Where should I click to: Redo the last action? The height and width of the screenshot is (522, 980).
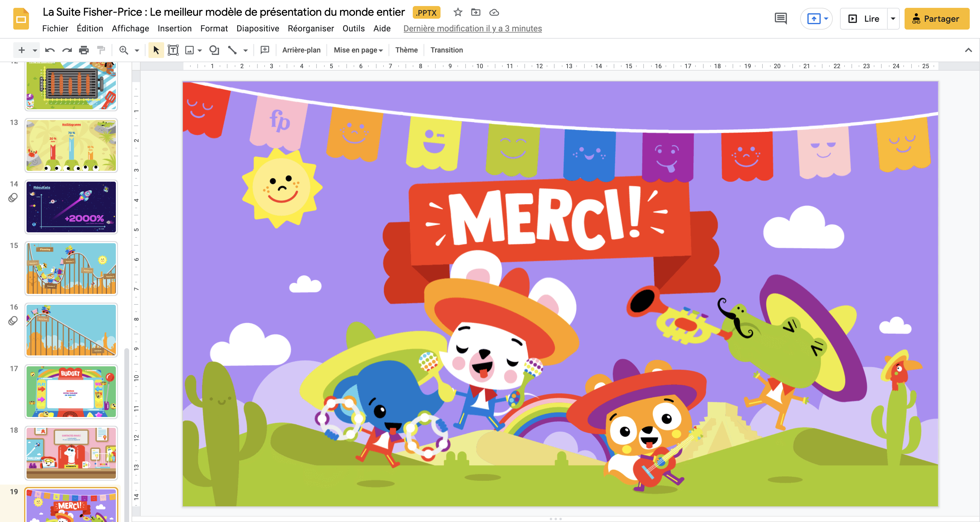click(67, 50)
